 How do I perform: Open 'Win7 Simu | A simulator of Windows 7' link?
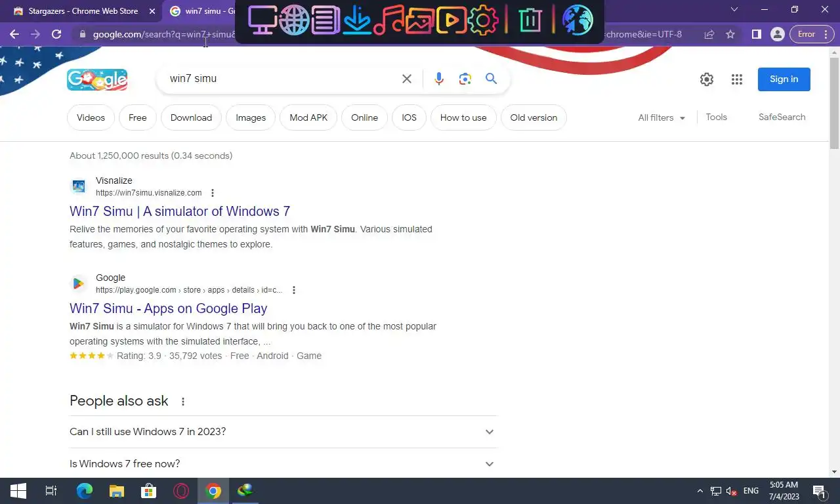(x=180, y=211)
